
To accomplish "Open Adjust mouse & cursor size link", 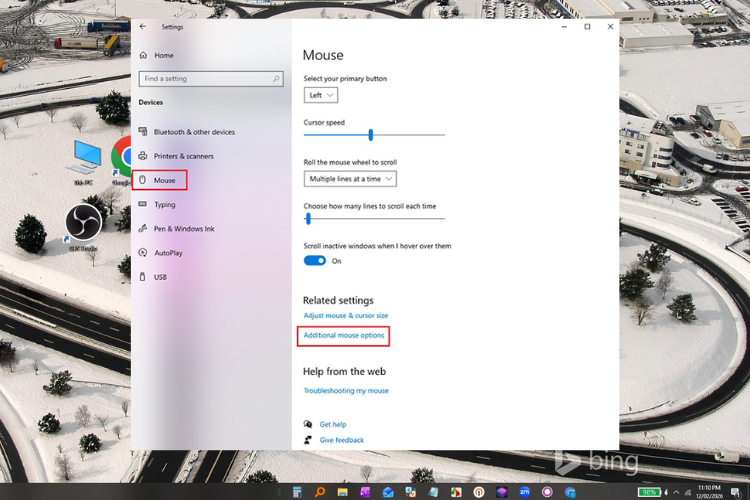I will [x=346, y=316].
